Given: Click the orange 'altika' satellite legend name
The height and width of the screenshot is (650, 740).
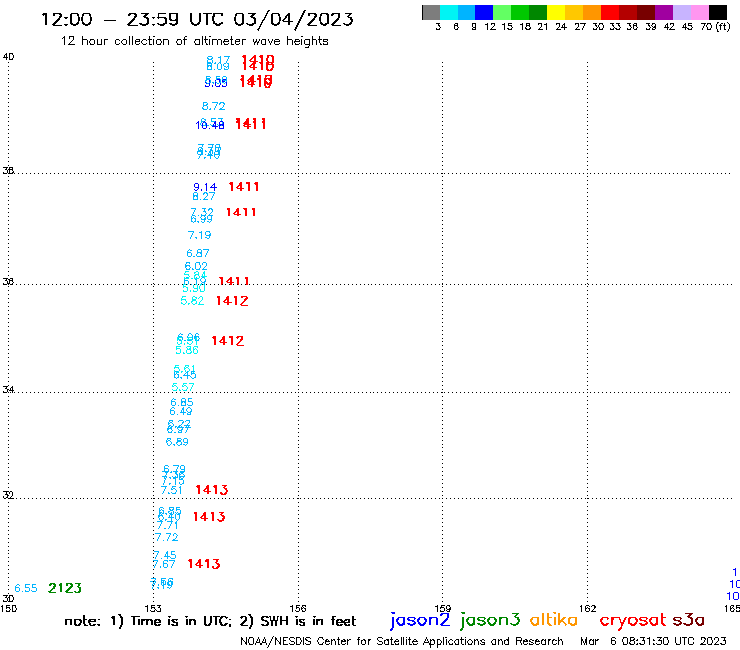Looking at the screenshot, I should point(554,620).
